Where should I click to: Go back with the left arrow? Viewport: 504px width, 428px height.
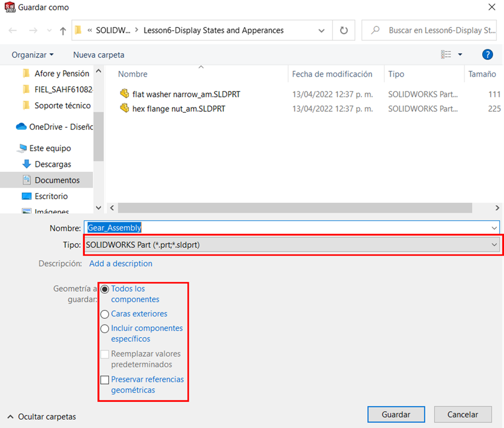[x=13, y=31]
